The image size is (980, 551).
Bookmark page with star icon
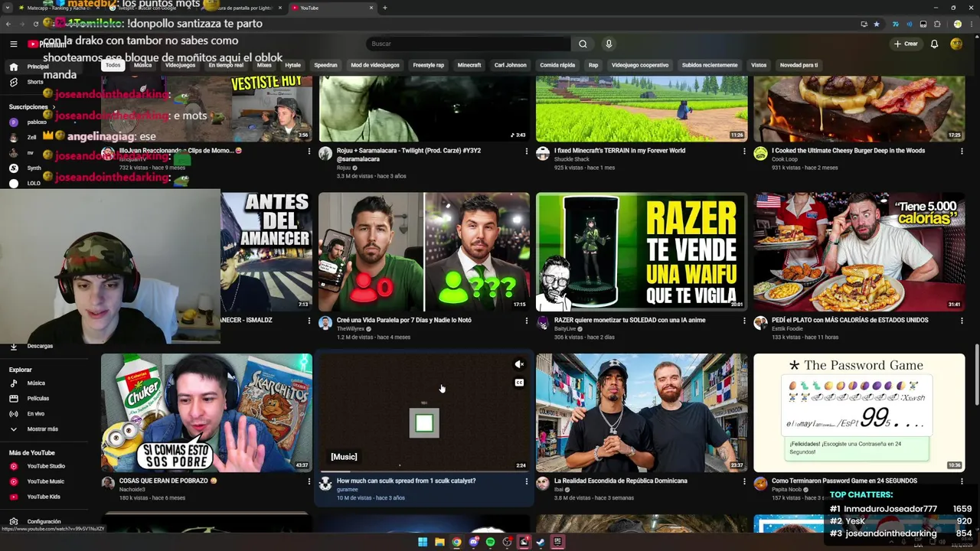pos(877,24)
